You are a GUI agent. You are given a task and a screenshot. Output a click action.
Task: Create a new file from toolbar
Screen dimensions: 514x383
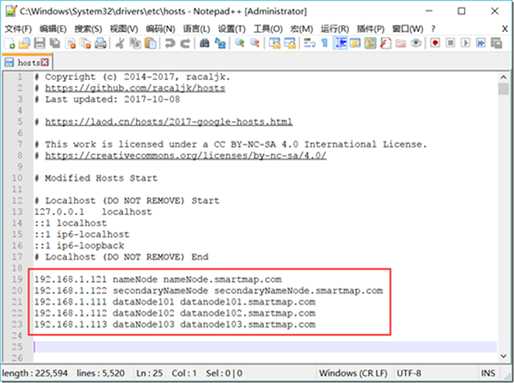pos(11,43)
